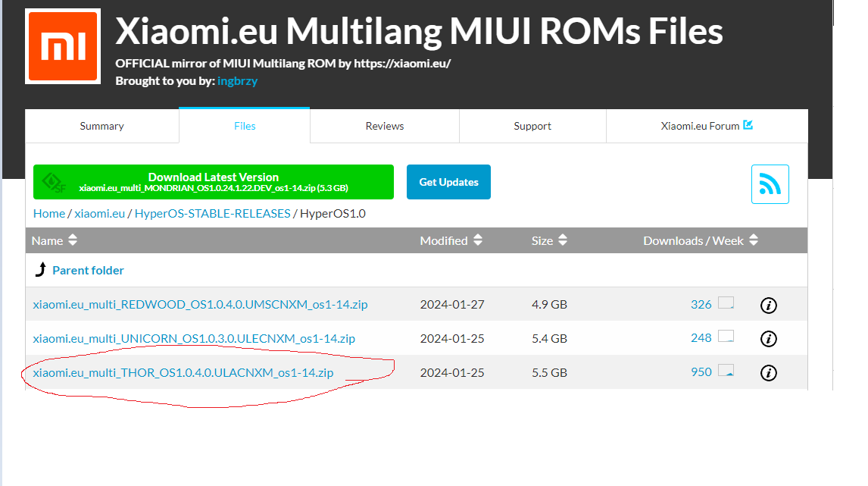Click the OFFICIAL mirror description text
The height and width of the screenshot is (486, 868).
[x=283, y=63]
